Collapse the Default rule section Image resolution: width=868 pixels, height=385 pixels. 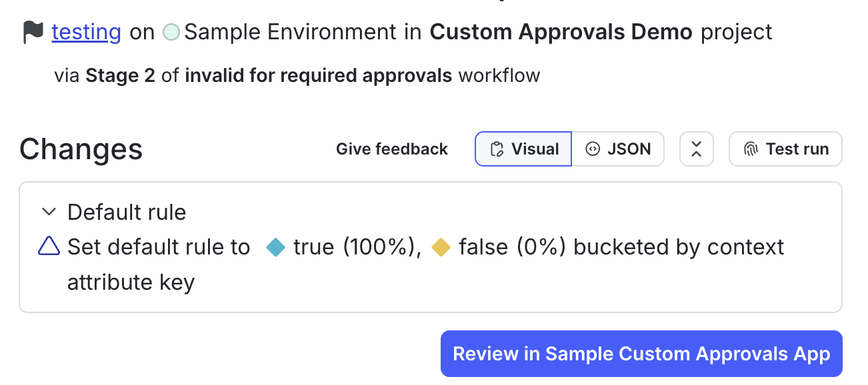(48, 211)
